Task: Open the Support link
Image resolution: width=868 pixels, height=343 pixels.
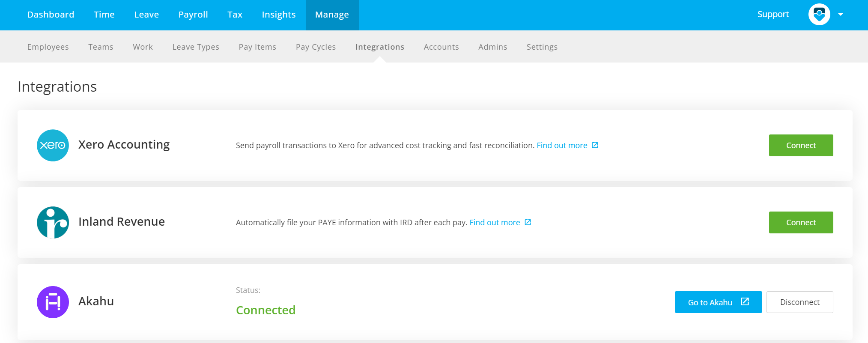Action: coord(773,14)
